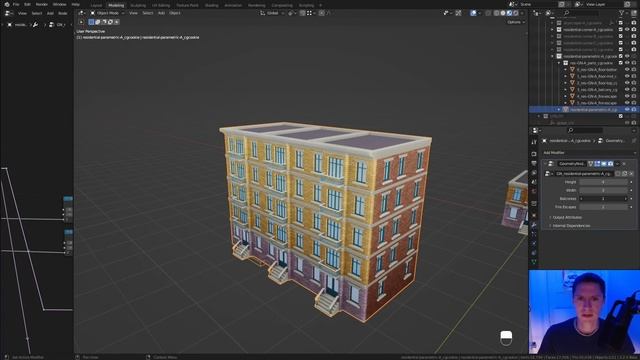
Task: Toggle the snapping magnet icon
Action: coord(302,13)
